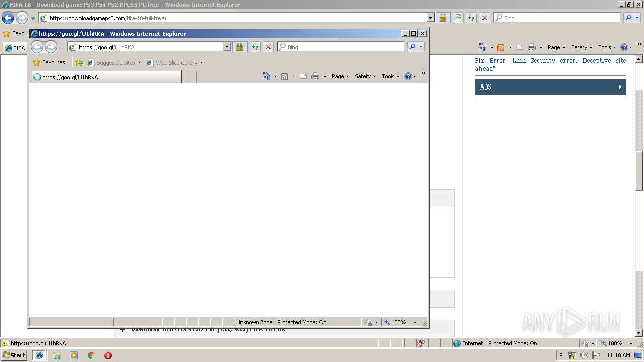Open the Tools menu in the popup window
This screenshot has height=362, width=644.
pyautogui.click(x=391, y=76)
